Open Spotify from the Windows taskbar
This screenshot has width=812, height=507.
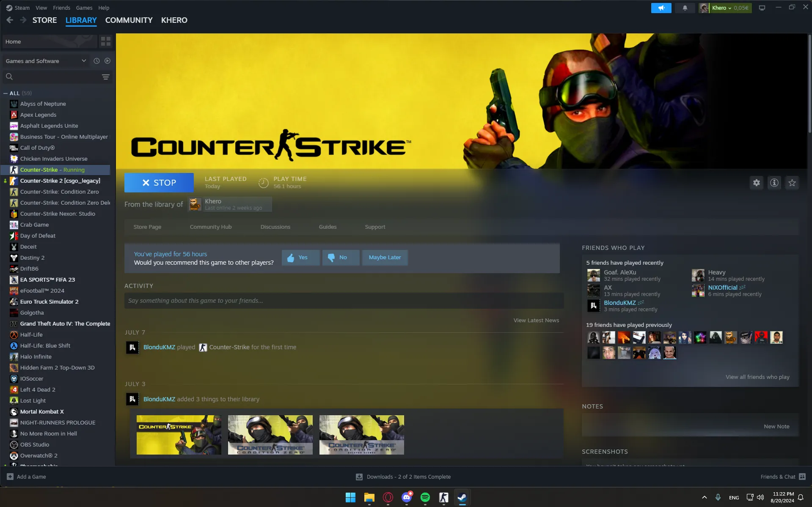point(425,497)
